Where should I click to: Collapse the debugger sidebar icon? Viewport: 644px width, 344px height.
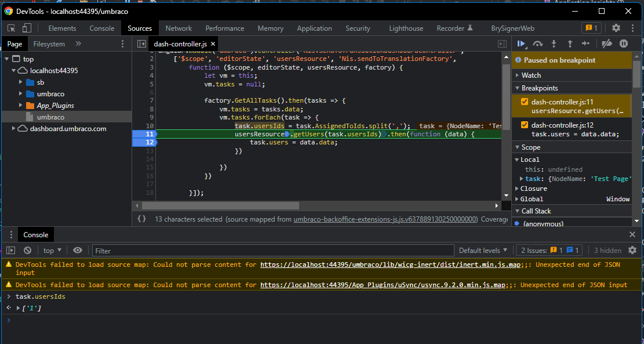tap(502, 44)
